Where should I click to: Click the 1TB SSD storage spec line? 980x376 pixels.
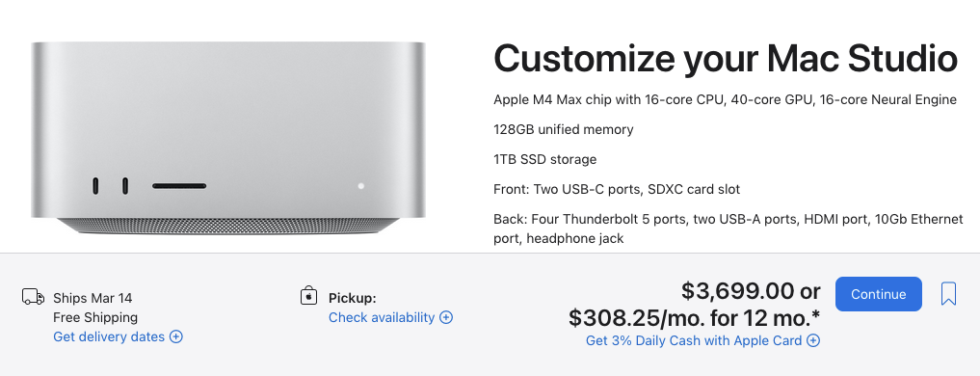(545, 159)
